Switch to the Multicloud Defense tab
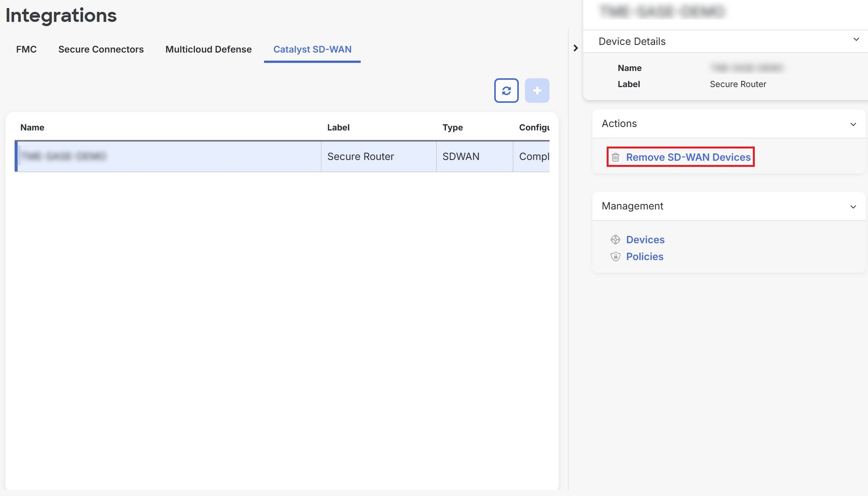Screen dimensions: 868x496 pos(208,49)
